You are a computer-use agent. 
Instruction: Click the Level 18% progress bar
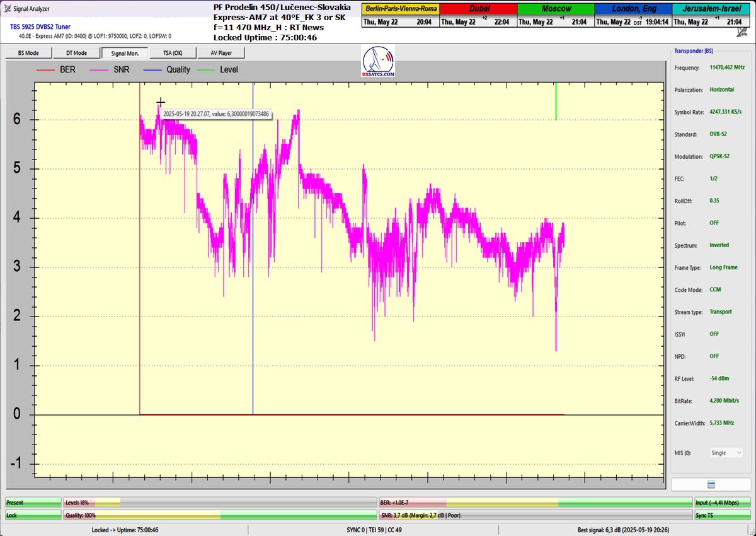point(219,503)
